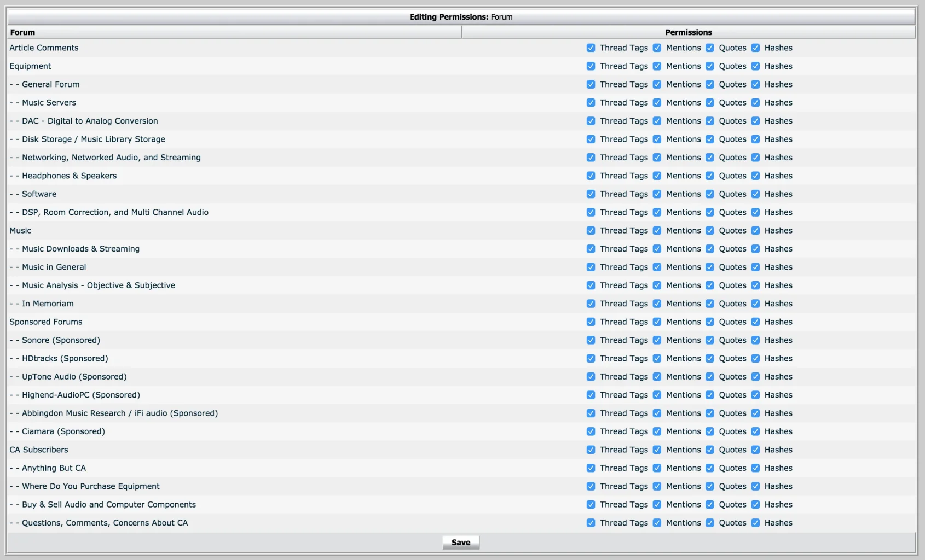Disable Mentions for Music Servers
The height and width of the screenshot is (560, 925).
pos(657,103)
